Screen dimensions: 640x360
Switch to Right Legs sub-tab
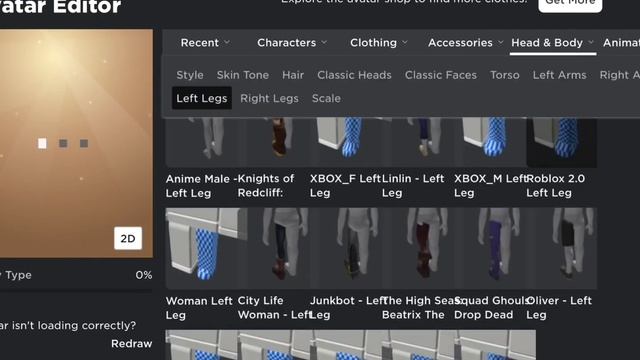click(x=269, y=98)
